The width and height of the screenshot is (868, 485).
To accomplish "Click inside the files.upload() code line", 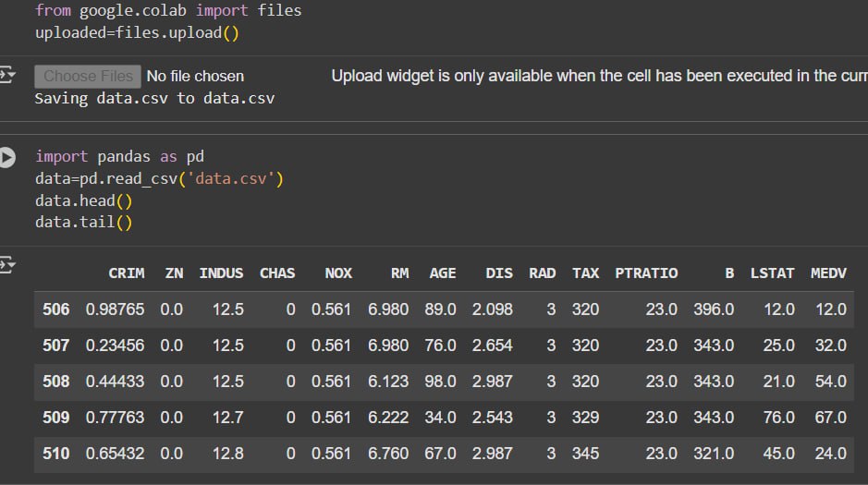I will pos(137,32).
